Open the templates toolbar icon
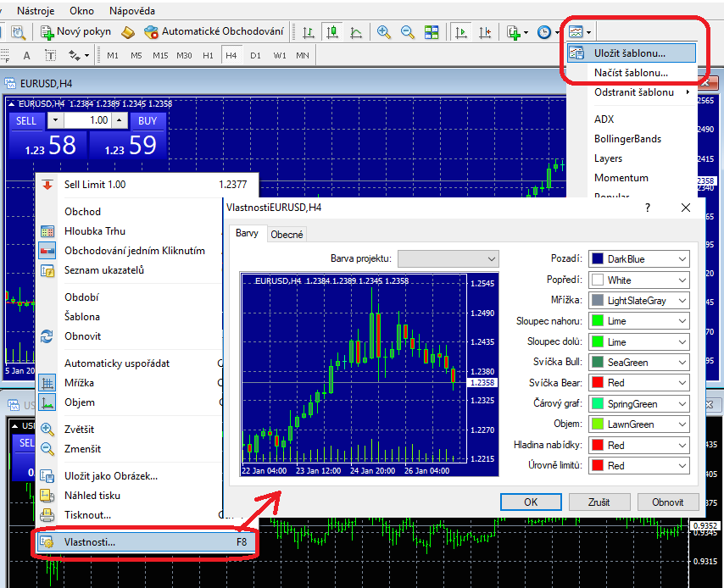724x588 pixels. (576, 32)
